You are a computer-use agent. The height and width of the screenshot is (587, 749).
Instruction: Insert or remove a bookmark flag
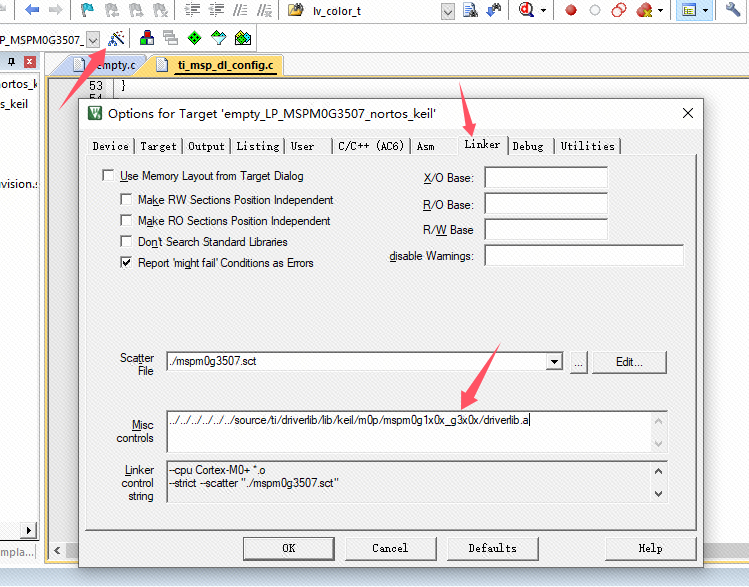tap(87, 10)
